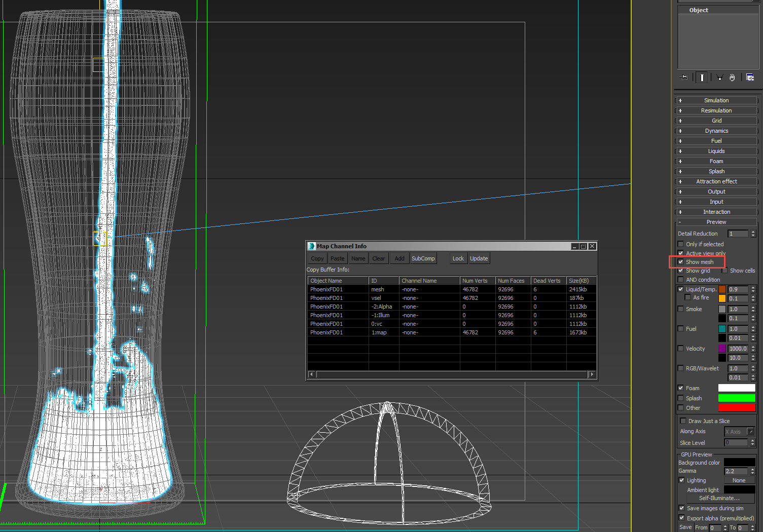Click Paste in Map Channel Info
The width and height of the screenshot is (763, 532).
point(338,258)
